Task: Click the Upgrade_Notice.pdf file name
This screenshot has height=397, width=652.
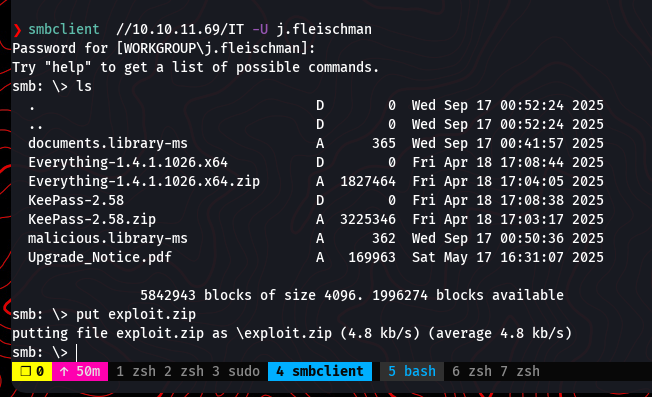Action: 100,257
